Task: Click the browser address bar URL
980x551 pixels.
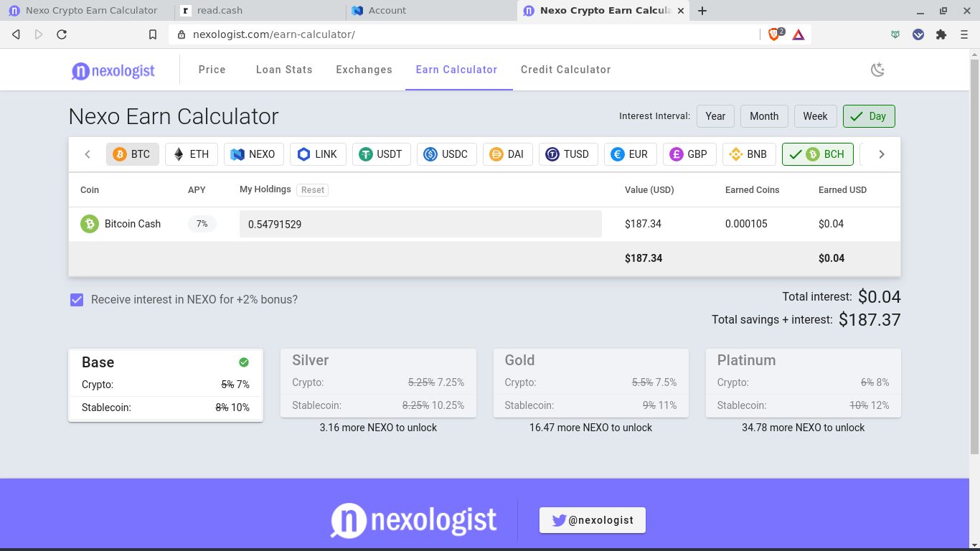Action: [274, 34]
